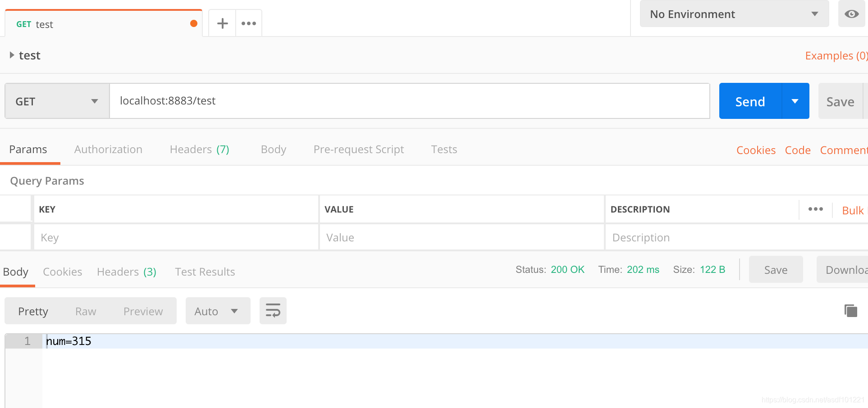Expand the test request details triangle

pyautogui.click(x=12, y=54)
